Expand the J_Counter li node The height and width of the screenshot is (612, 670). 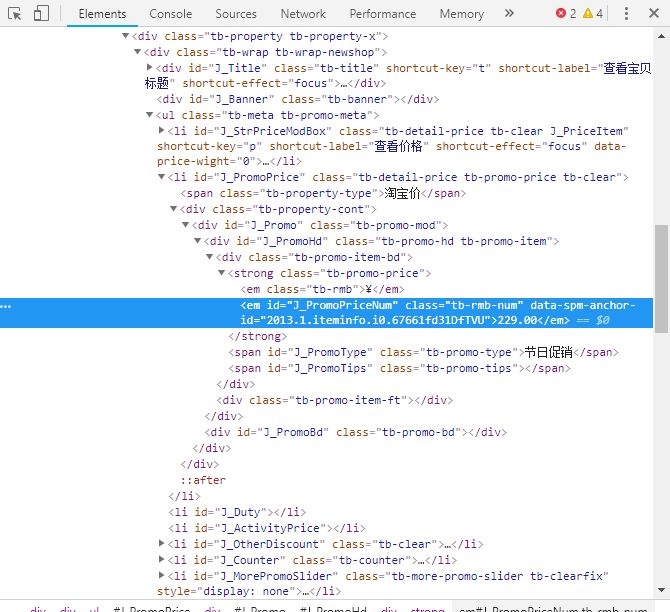(x=162, y=560)
